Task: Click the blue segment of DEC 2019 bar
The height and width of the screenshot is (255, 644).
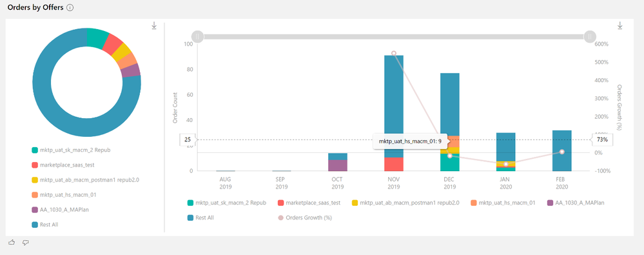Action: click(x=450, y=105)
